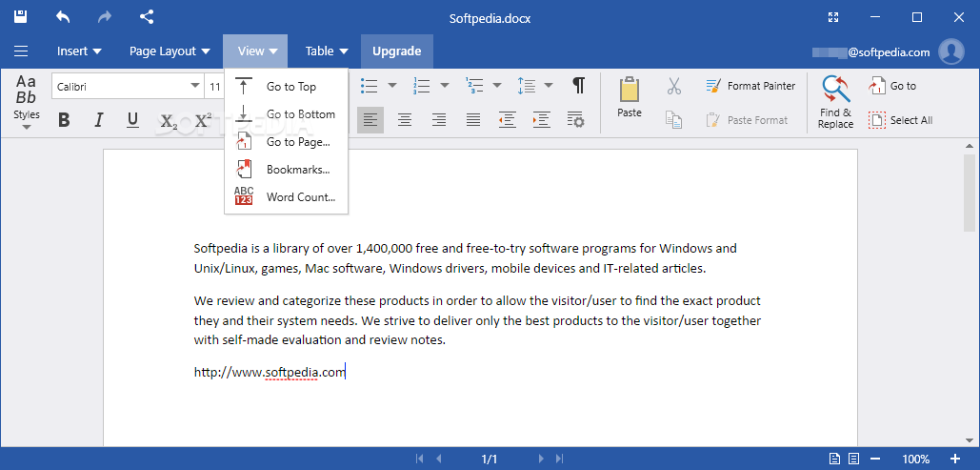The height and width of the screenshot is (470, 980).
Task: Paste clipboard contents
Action: [x=630, y=97]
